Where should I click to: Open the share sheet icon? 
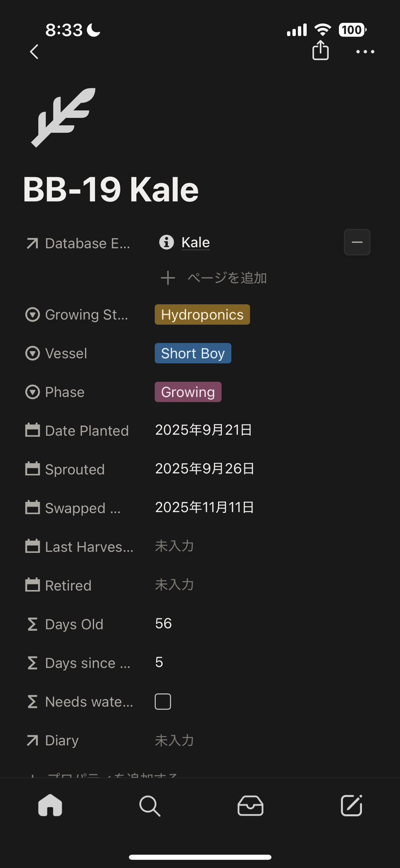tap(321, 50)
